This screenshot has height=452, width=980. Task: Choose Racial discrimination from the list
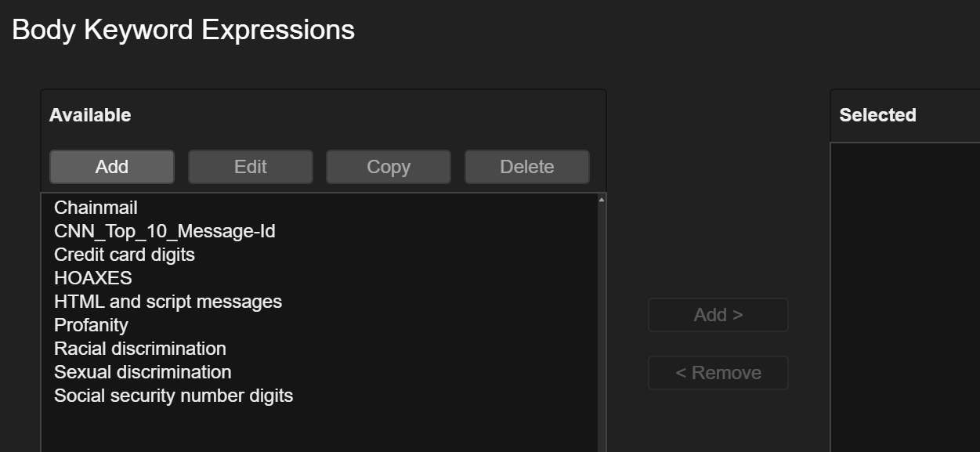point(140,349)
